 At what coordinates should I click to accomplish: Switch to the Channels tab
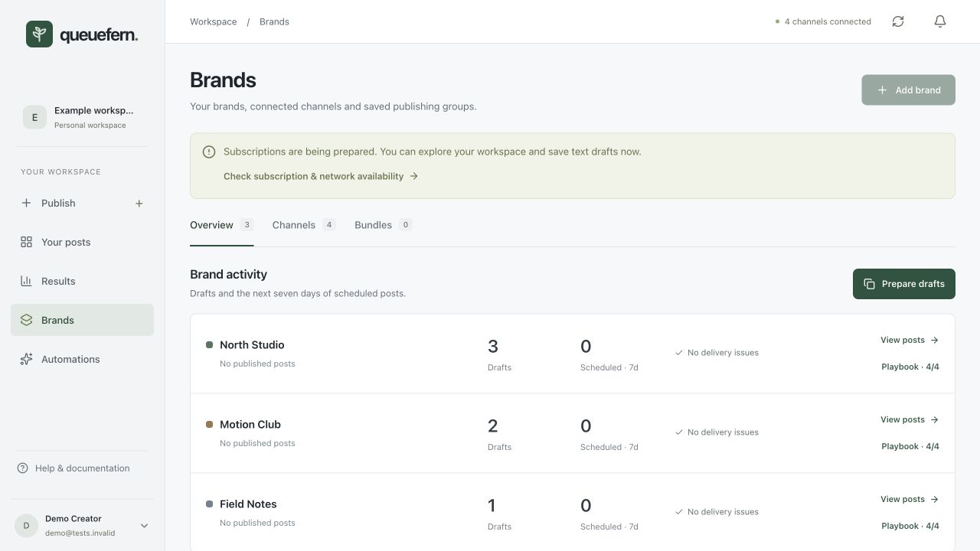tap(304, 225)
